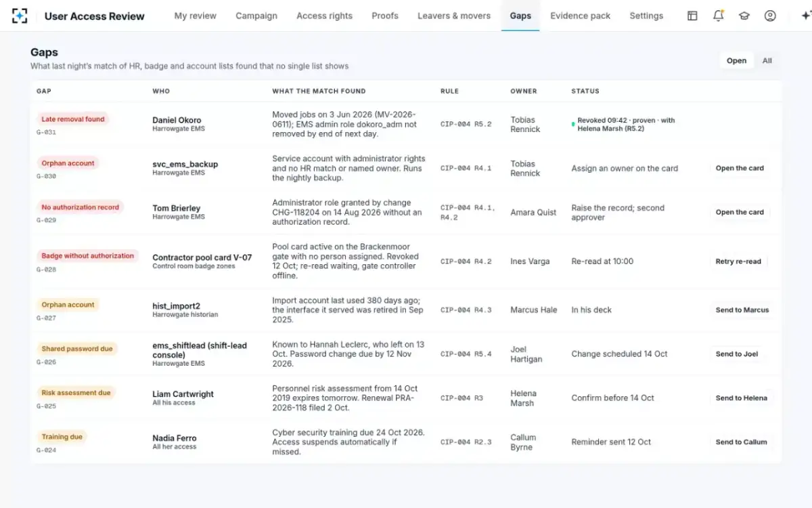
Task: Click Send to Helena button
Action: [742, 398]
